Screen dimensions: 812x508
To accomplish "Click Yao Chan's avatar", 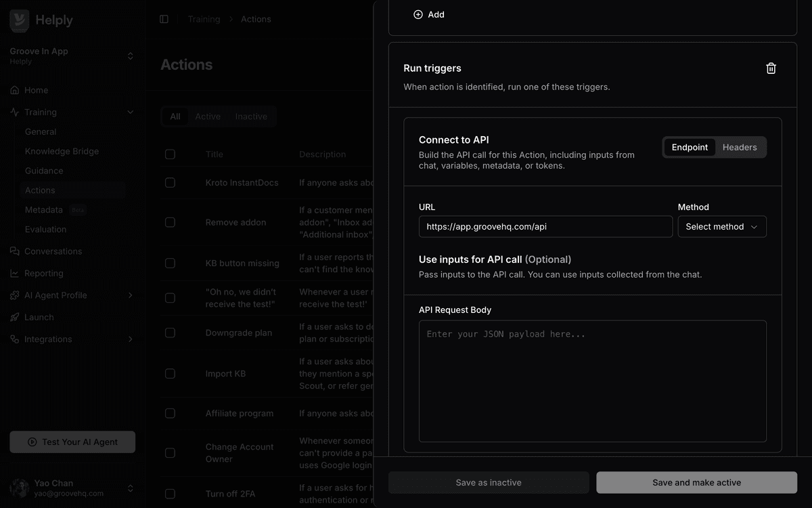I will (x=19, y=488).
